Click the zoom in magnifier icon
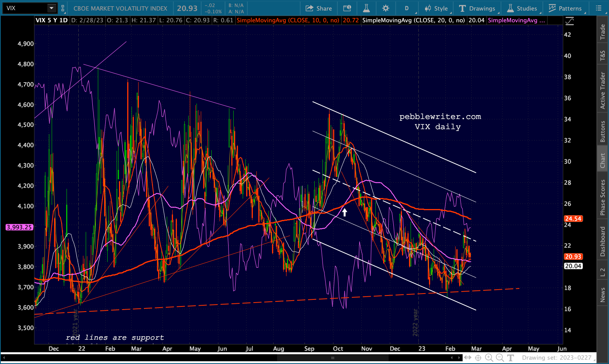The image size is (609, 364). [x=489, y=357]
